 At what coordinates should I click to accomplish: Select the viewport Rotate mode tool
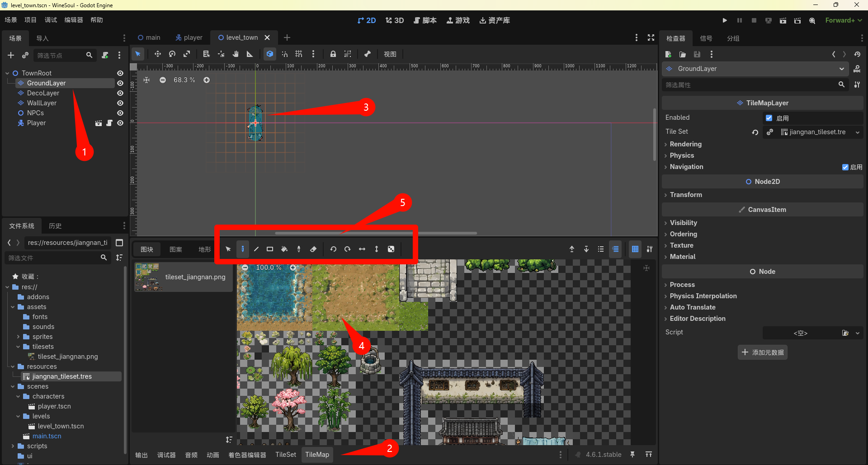click(172, 54)
